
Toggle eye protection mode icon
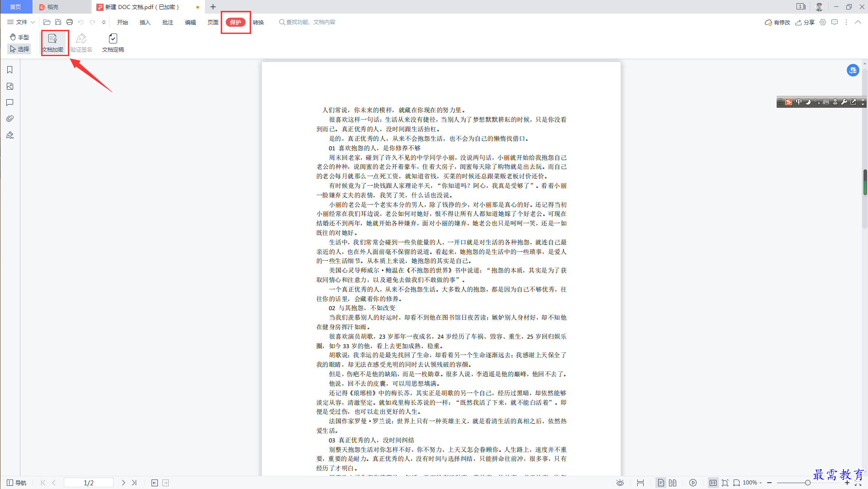pyautogui.click(x=620, y=483)
